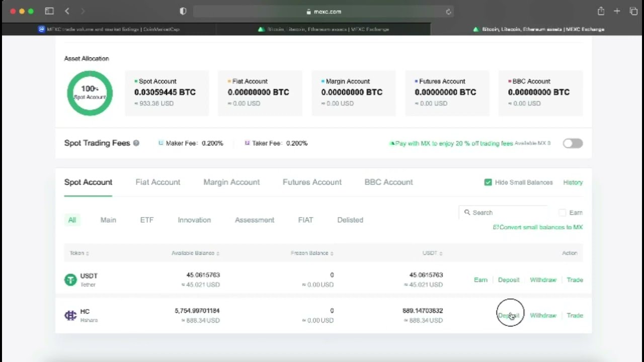
Task: Click Convert small balances to MX
Action: coord(537,227)
